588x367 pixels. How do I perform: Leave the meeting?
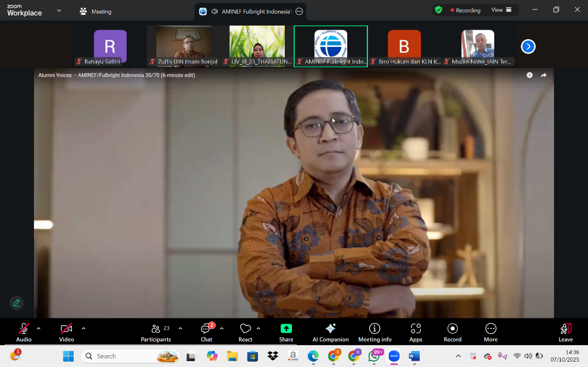coord(565,332)
